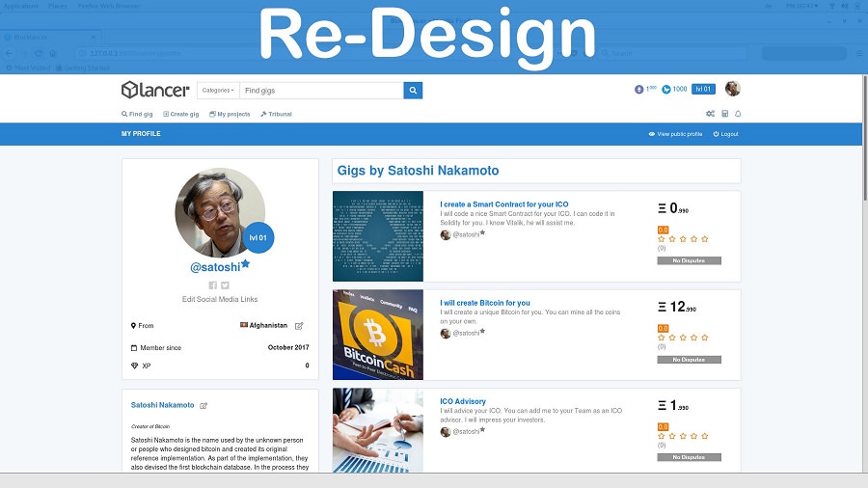This screenshot has height=488, width=868.
Task: Click the October 2017 value
Action: pos(288,347)
